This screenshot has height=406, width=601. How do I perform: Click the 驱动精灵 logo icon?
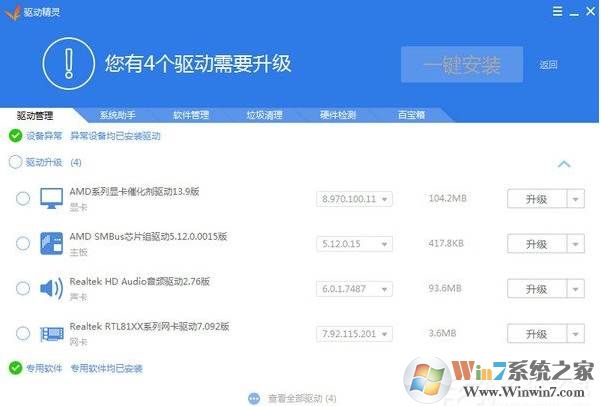pyautogui.click(x=12, y=13)
